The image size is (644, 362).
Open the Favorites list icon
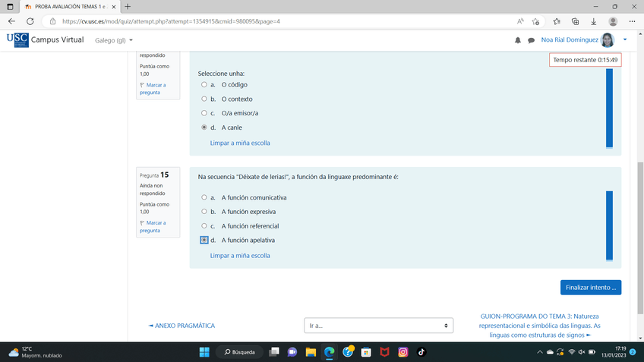[x=557, y=21]
